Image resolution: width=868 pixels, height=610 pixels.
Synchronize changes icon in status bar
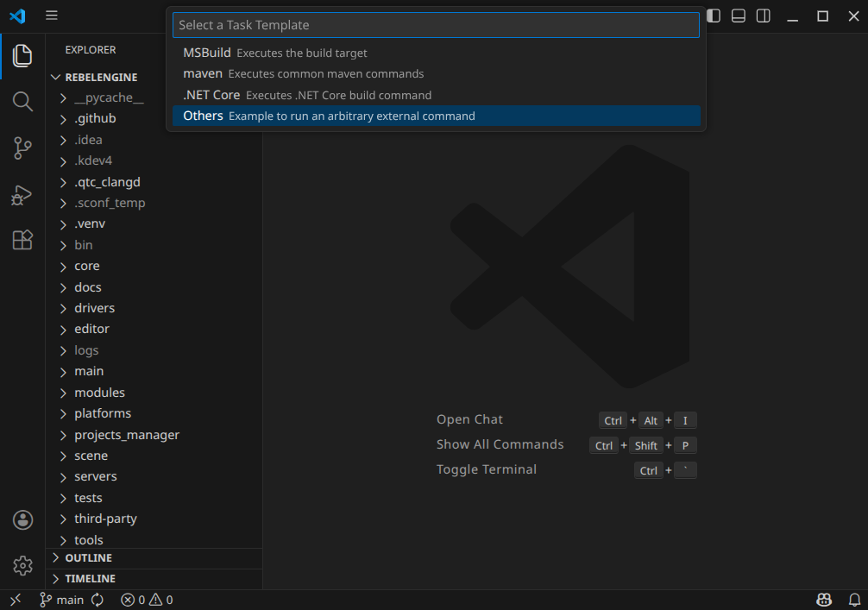(x=97, y=600)
